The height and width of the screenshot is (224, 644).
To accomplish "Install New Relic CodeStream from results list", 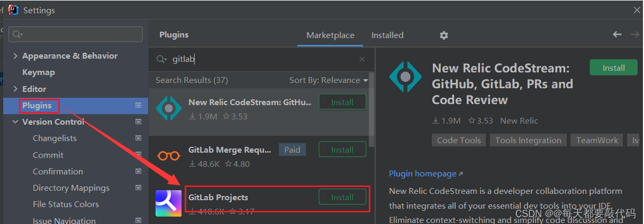I will pos(342,102).
